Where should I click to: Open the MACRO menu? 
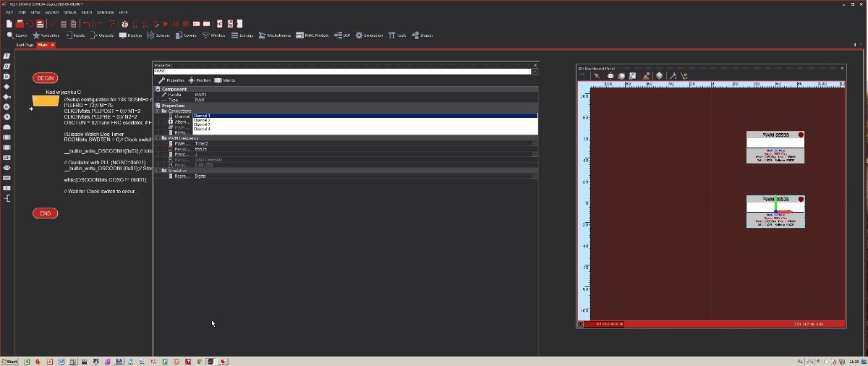[52, 13]
